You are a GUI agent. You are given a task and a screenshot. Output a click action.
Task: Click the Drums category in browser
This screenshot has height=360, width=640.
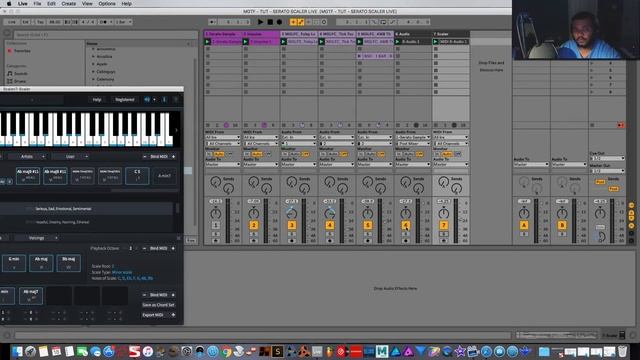coord(20,81)
